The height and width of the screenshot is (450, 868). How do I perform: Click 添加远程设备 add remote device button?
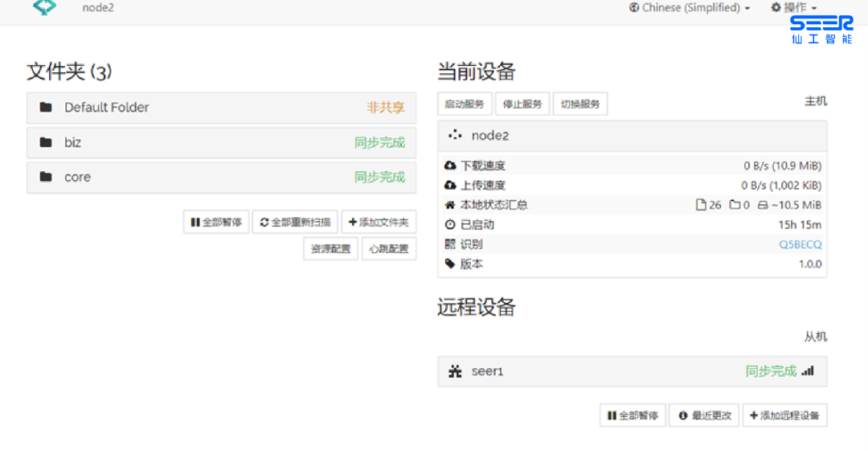pyautogui.click(x=784, y=415)
